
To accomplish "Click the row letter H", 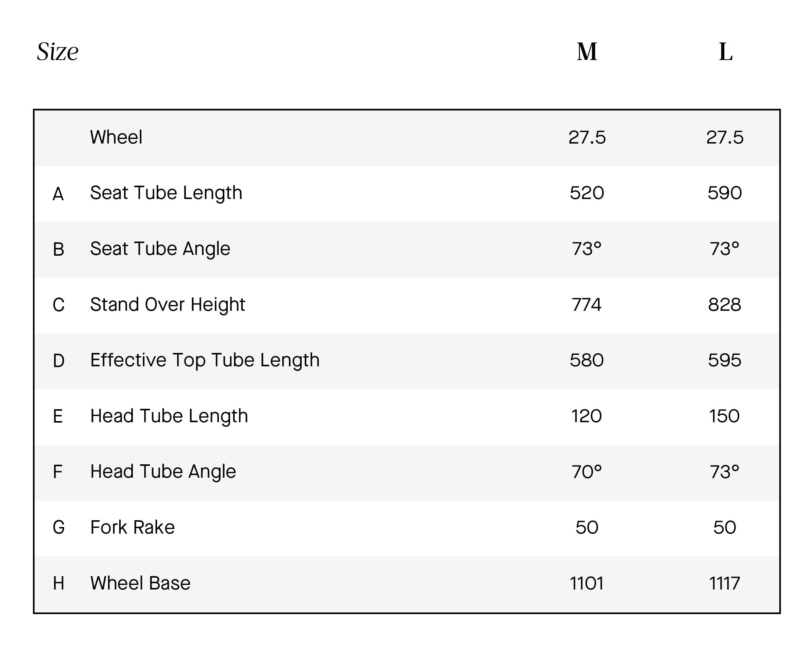I will pos(58,583).
